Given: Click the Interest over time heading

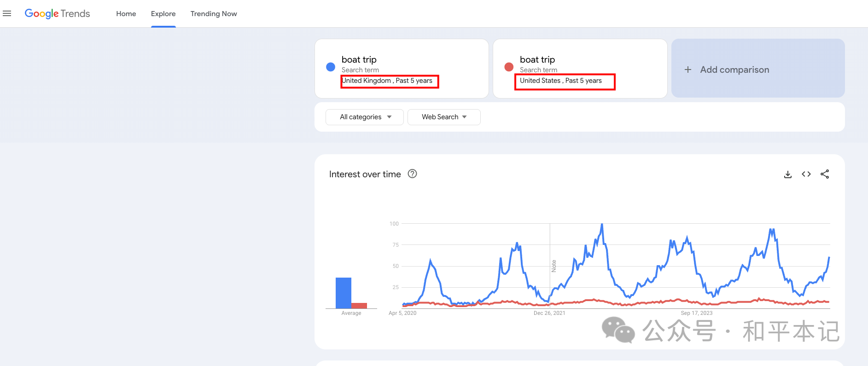Looking at the screenshot, I should pyautogui.click(x=365, y=174).
